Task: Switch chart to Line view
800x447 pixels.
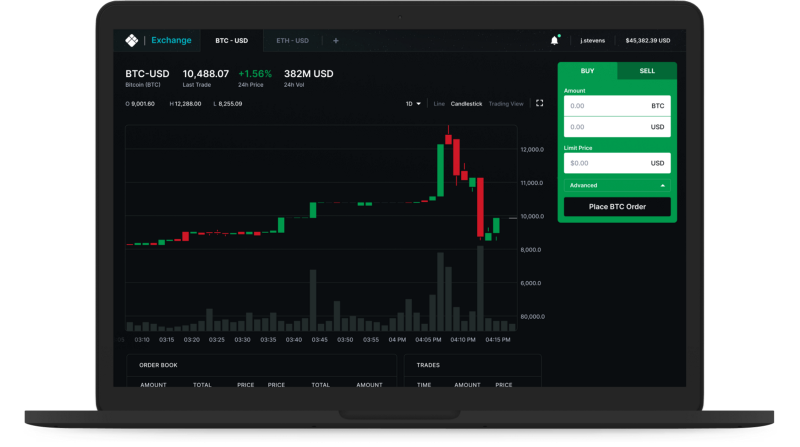Action: 439,104
